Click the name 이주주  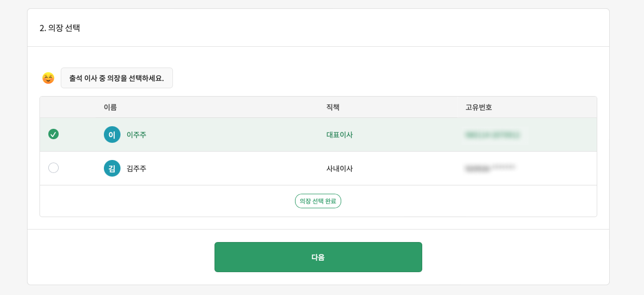(x=137, y=135)
